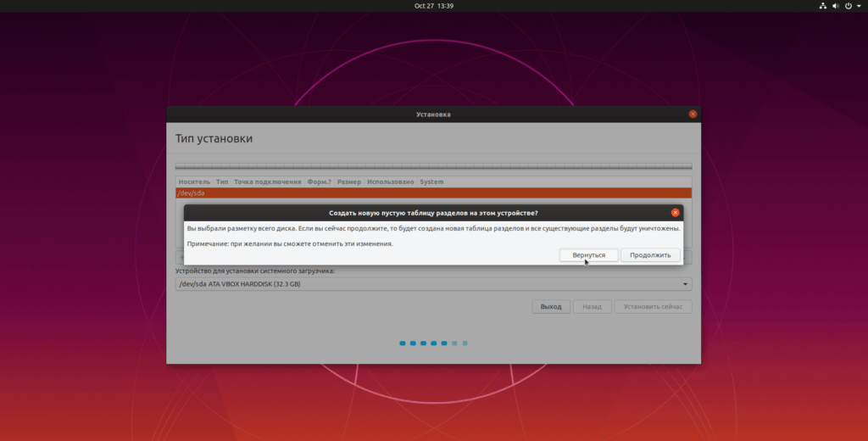Viewport: 868px width, 441px height.
Task: Click the Продолжить button in dialog
Action: point(650,255)
